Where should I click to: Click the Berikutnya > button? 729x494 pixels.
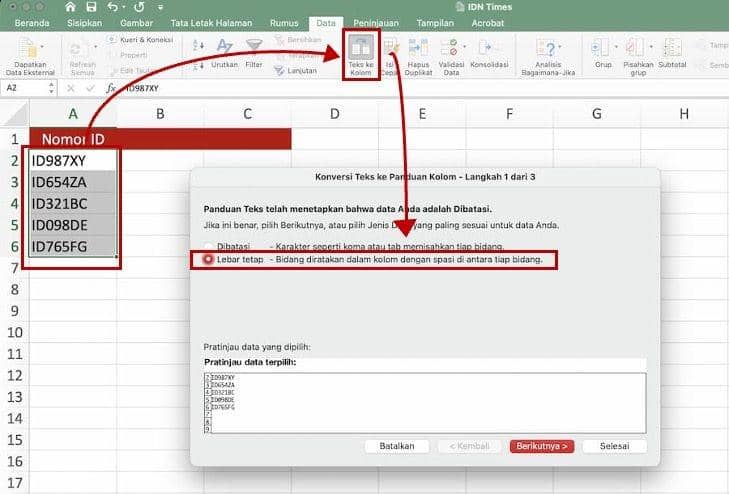tap(542, 446)
